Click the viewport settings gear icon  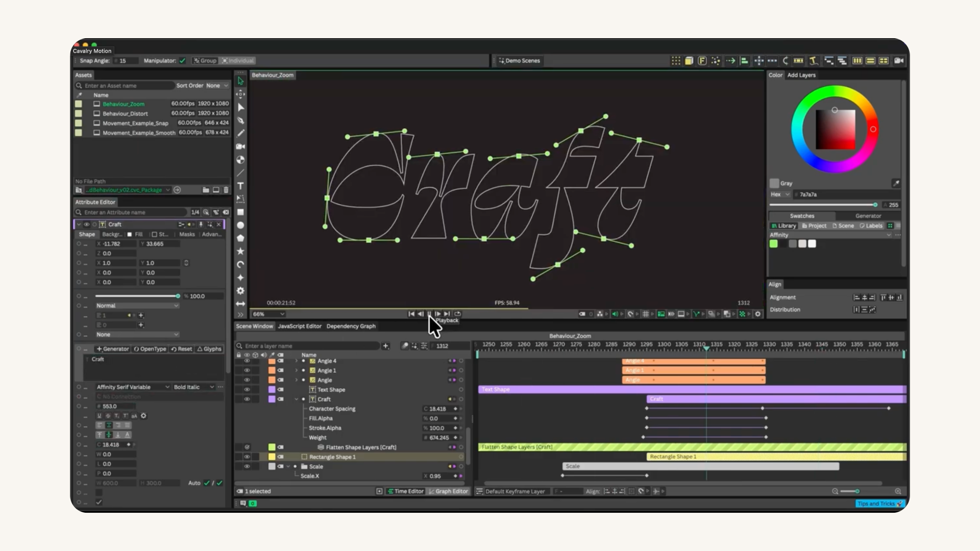pos(758,314)
